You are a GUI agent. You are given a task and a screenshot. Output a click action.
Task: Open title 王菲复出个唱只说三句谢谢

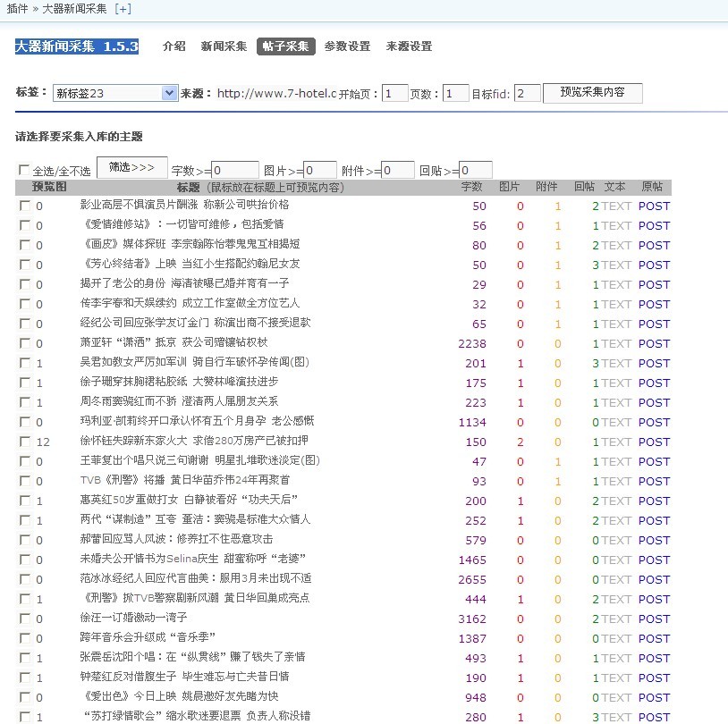pos(200,460)
